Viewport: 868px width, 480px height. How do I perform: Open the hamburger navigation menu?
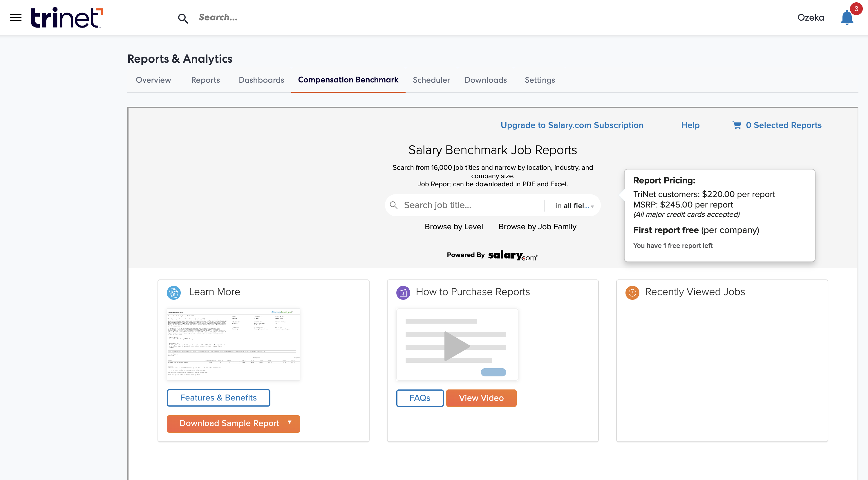[x=15, y=17]
